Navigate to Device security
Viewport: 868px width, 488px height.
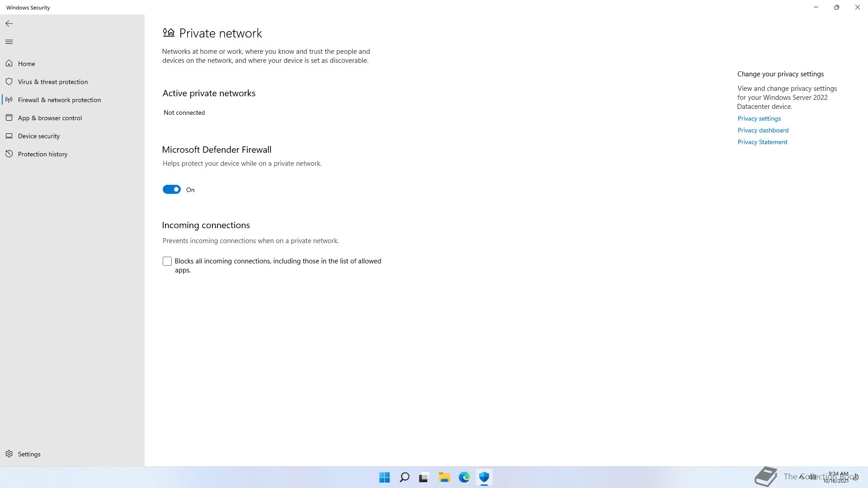(x=72, y=136)
